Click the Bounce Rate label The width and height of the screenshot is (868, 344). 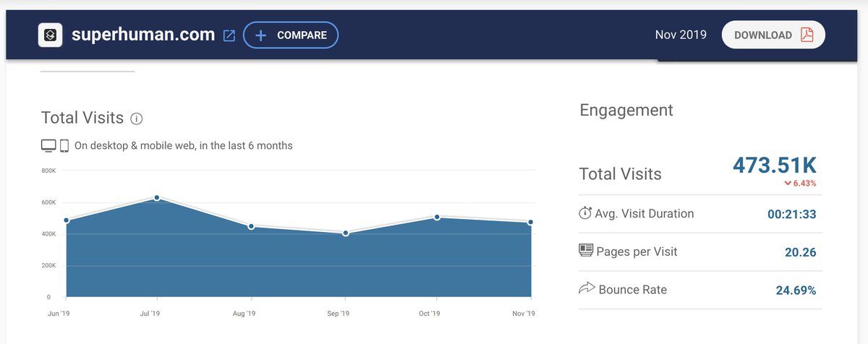tap(633, 290)
